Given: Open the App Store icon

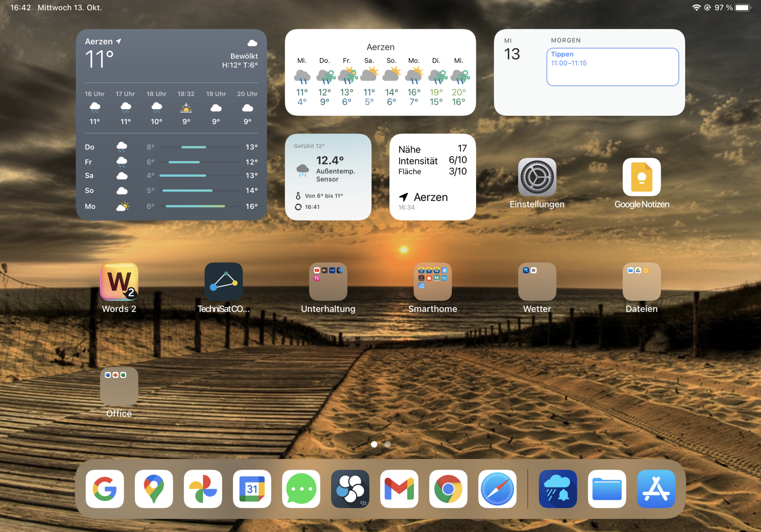Looking at the screenshot, I should pos(656,489).
